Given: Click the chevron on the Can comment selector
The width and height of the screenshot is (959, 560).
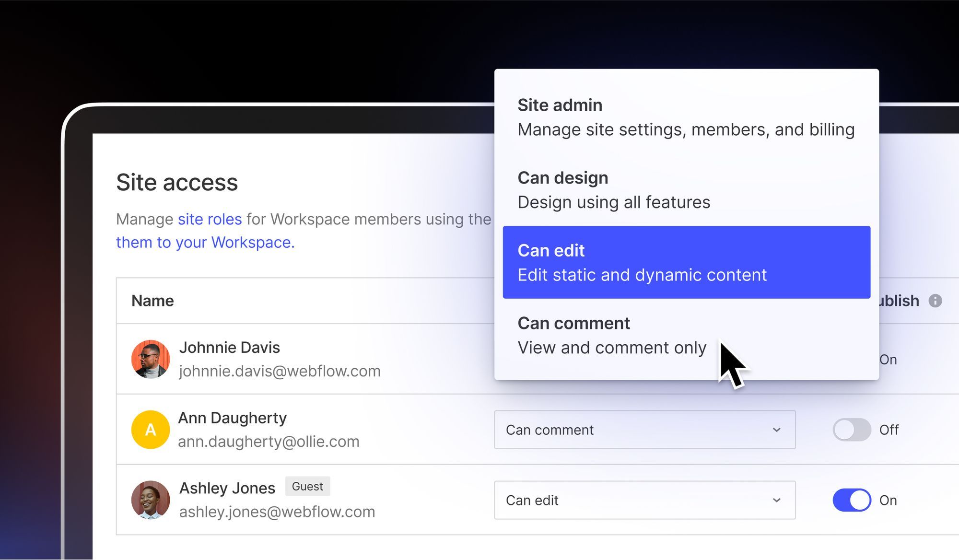Looking at the screenshot, I should click(x=777, y=430).
